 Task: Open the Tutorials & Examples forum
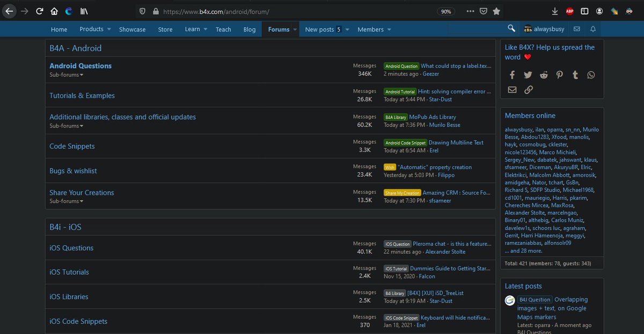point(82,96)
